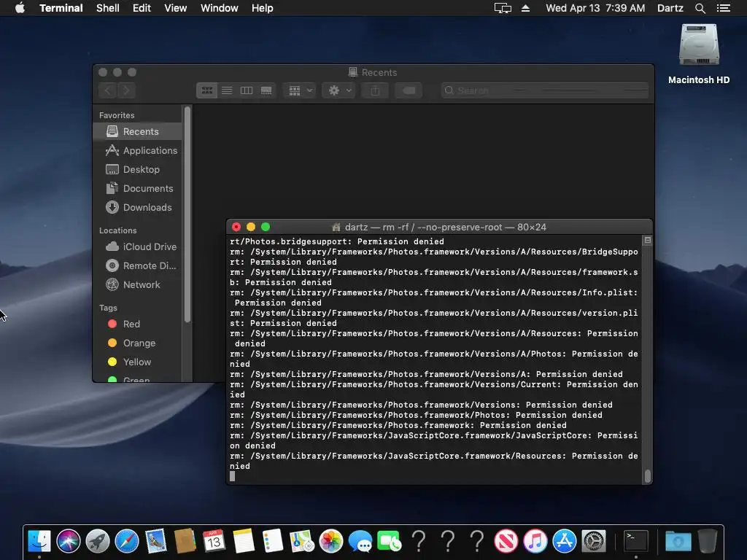This screenshot has width=747, height=560.
Task: Select Documents in Finder sidebar
Action: pos(137,189)
